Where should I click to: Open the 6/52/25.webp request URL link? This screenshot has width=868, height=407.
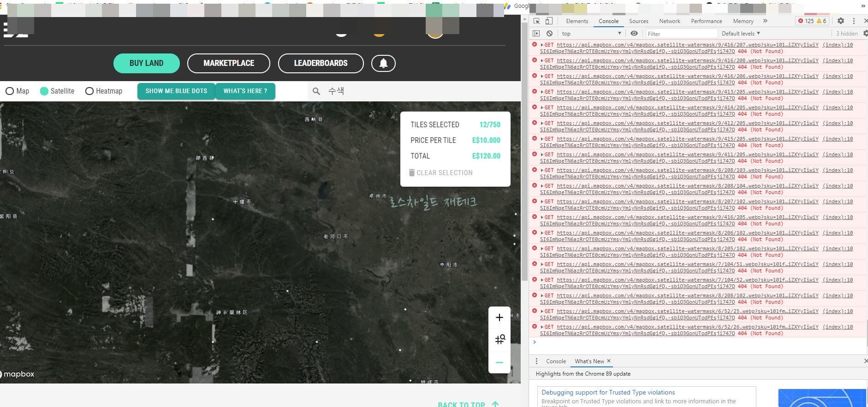click(x=688, y=312)
